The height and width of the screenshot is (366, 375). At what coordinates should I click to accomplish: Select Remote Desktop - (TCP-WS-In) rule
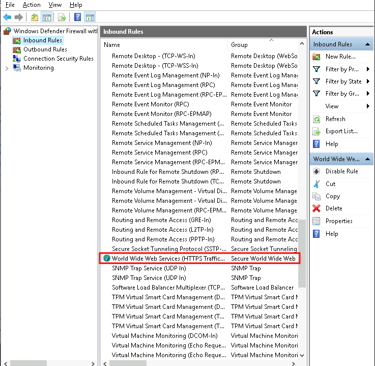153,56
